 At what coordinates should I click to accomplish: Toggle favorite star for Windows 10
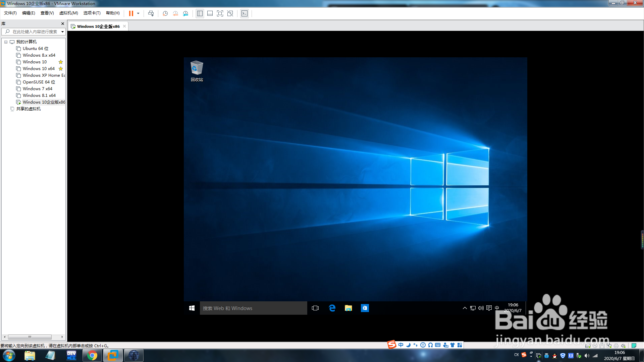coord(61,62)
